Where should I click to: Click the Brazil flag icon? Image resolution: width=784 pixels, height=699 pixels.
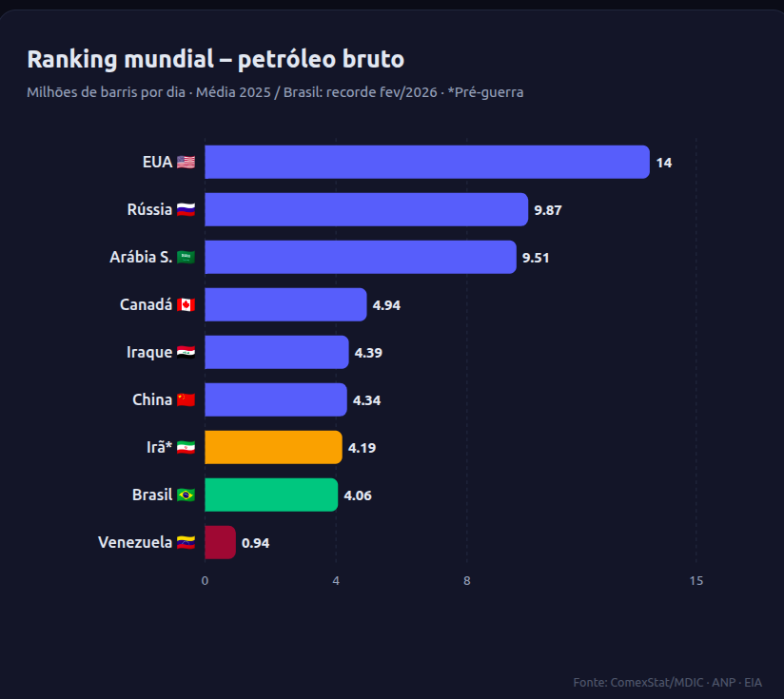click(x=186, y=495)
